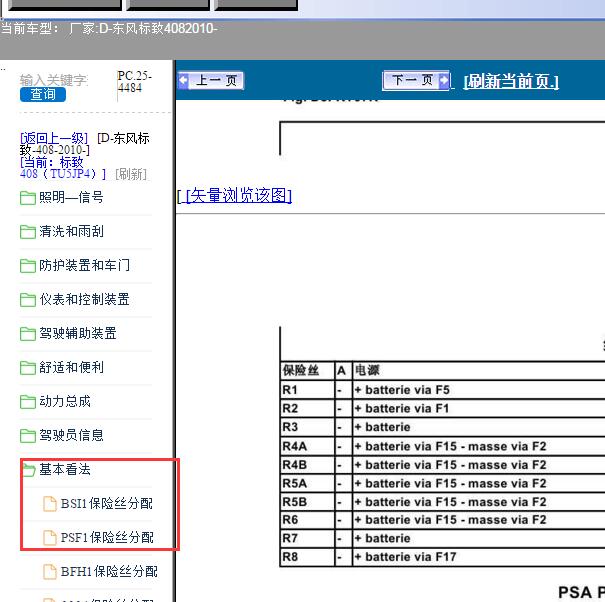Screen dimensions: 605x602
Task: Click page icon beside BSI1 保险丝分配
Action: pyautogui.click(x=49, y=504)
